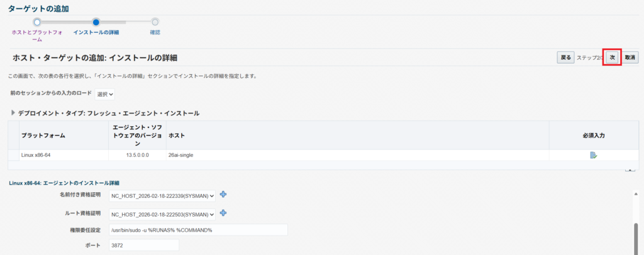Click the 戻る (Back) button

tap(565, 57)
